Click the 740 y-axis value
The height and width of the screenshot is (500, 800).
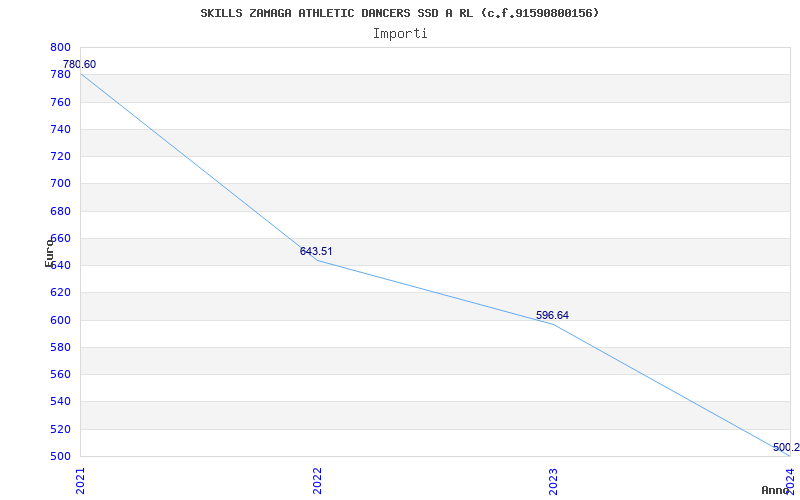pos(60,129)
